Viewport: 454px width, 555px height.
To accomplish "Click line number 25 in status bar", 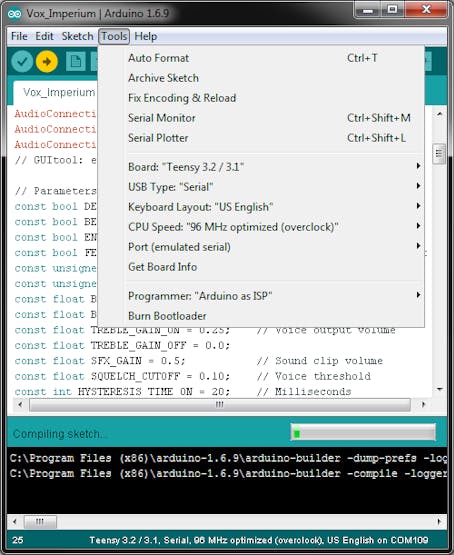I will (x=18, y=540).
